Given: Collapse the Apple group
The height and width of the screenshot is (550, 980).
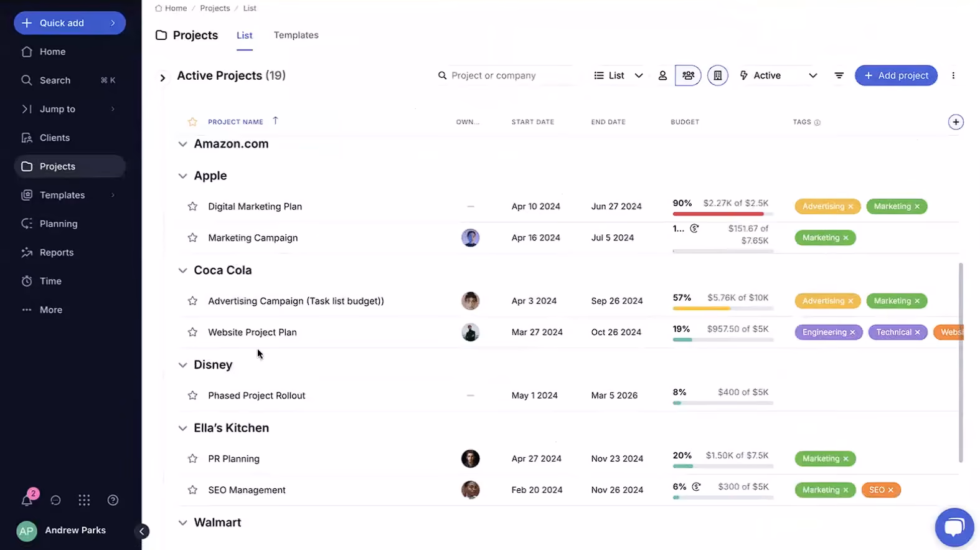Looking at the screenshot, I should pyautogui.click(x=182, y=176).
